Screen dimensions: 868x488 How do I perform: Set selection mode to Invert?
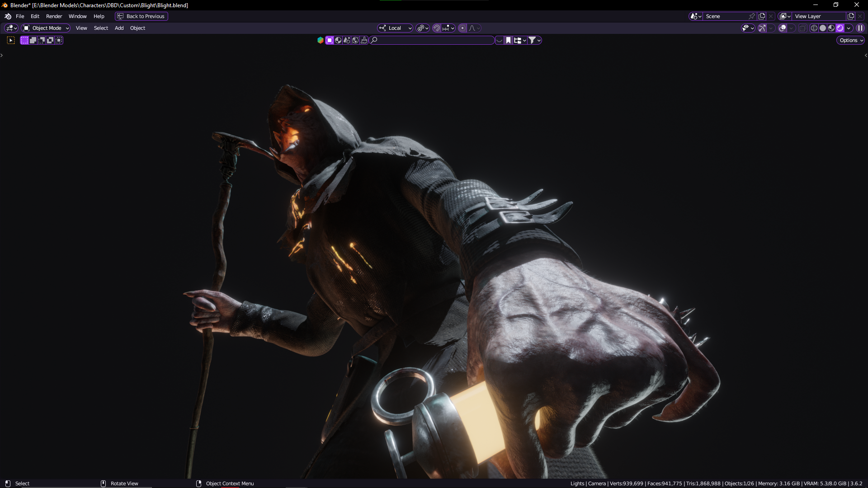click(x=50, y=40)
